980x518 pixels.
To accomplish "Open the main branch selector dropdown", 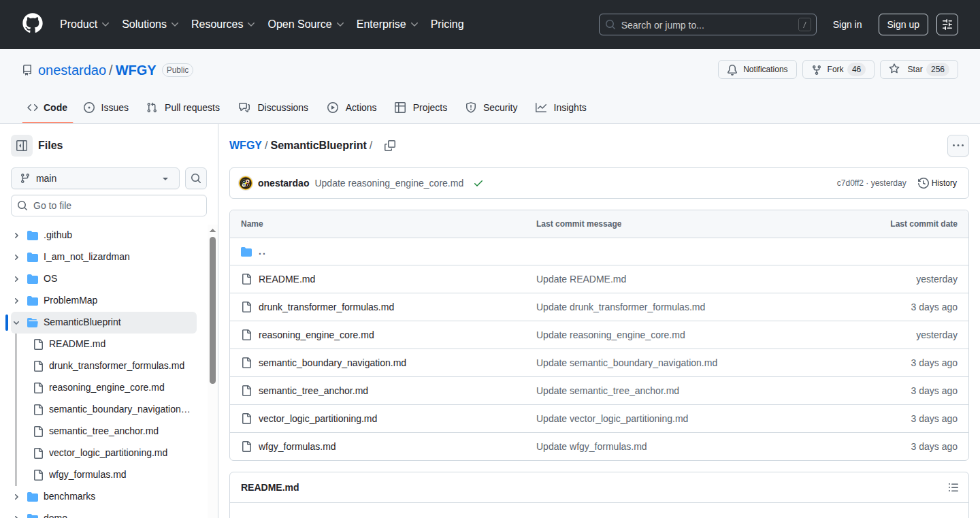I will pyautogui.click(x=95, y=178).
